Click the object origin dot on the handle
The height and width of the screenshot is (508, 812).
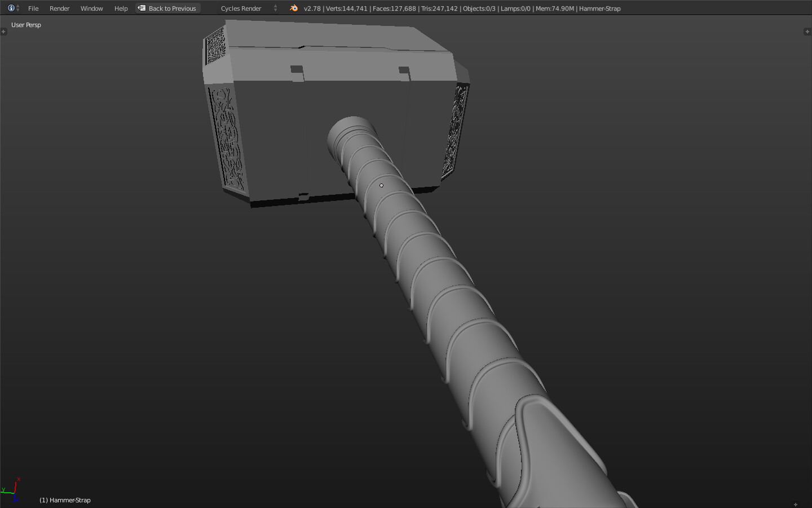381,185
